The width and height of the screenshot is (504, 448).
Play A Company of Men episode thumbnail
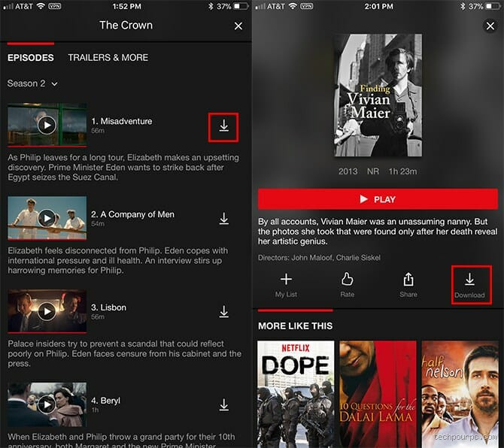click(47, 218)
